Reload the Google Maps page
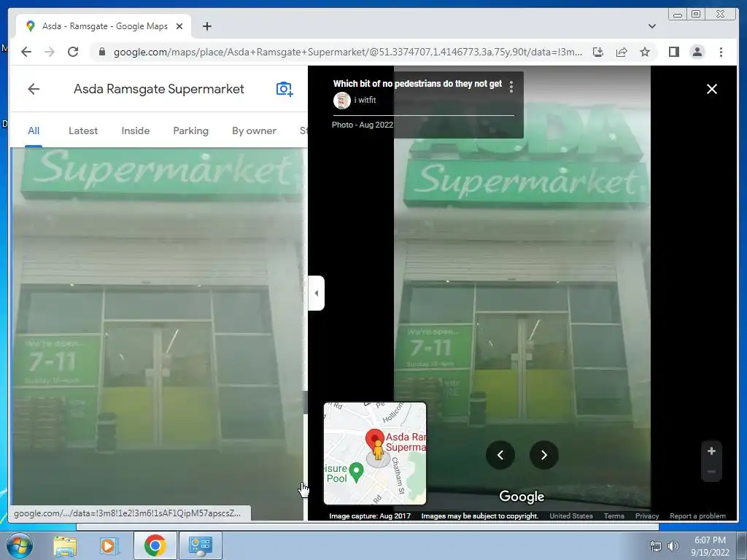This screenshot has width=747, height=560. (73, 52)
